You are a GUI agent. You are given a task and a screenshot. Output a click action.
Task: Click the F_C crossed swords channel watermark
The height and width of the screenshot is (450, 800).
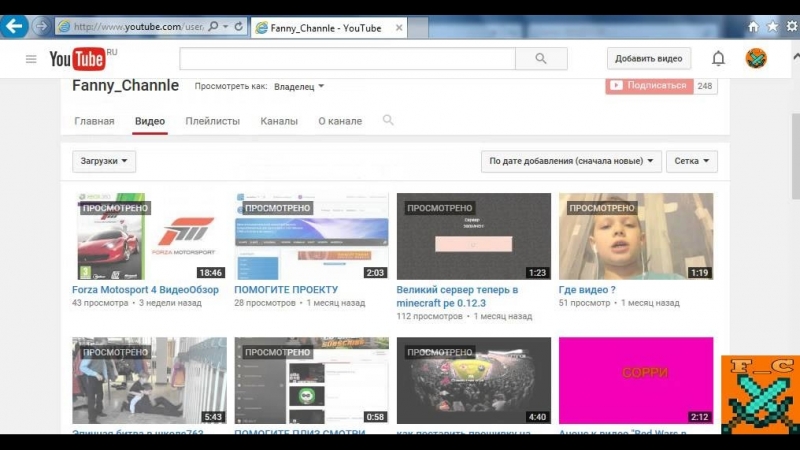[x=760, y=395]
